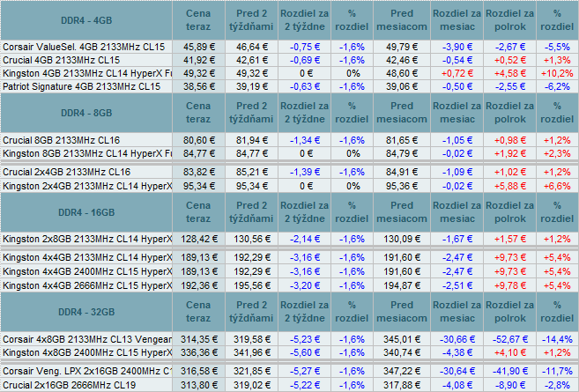Click the Corsair ValueSel. 4GB 2133MHz CL15 row name
This screenshot has width=579, height=392.
tap(84, 47)
